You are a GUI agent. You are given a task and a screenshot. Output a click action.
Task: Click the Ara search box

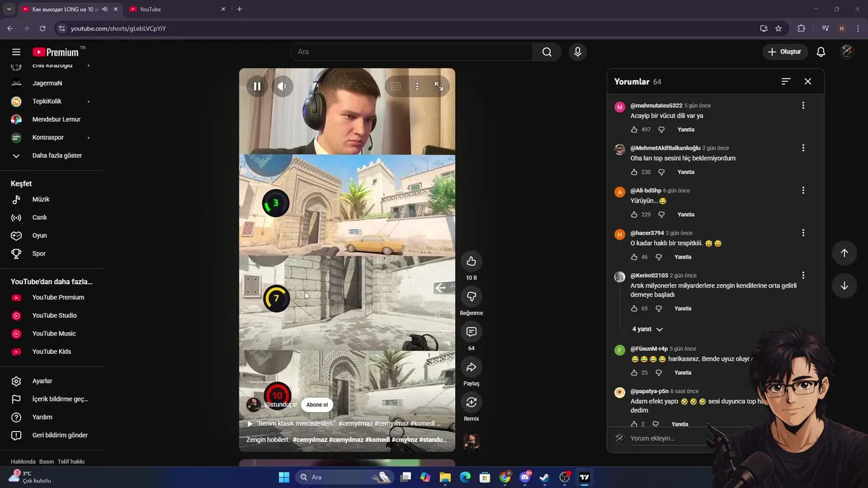click(412, 52)
